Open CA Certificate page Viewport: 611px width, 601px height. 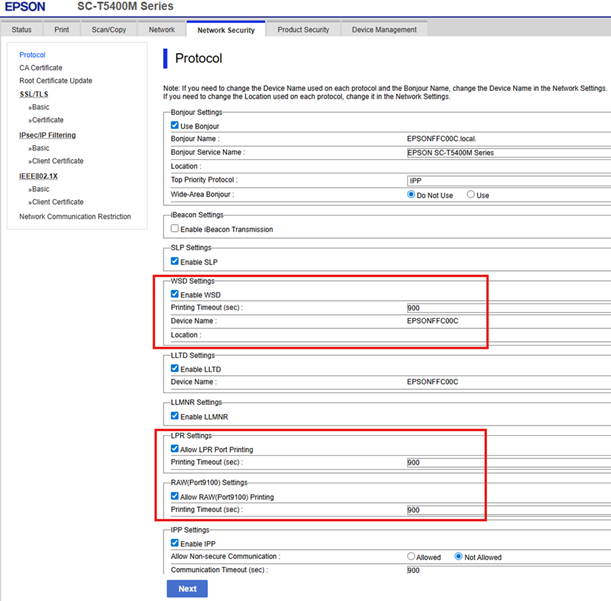click(x=41, y=68)
